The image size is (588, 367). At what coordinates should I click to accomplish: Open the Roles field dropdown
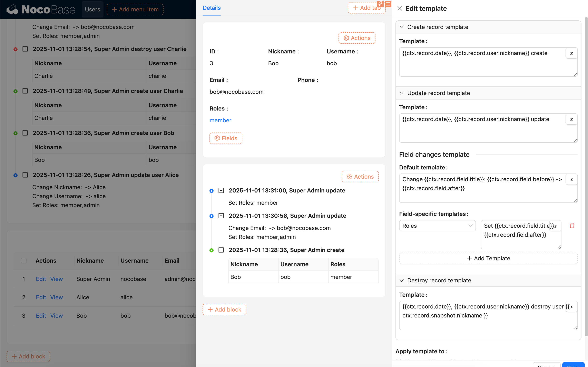click(437, 226)
